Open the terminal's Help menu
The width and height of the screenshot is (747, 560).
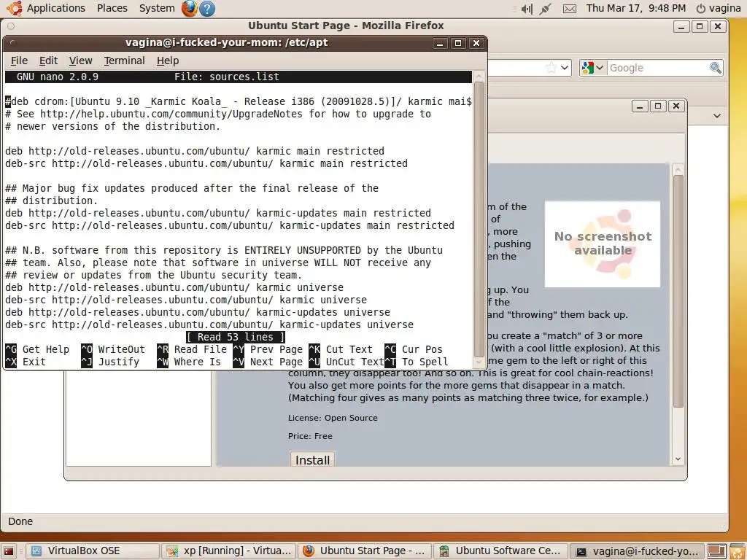tap(168, 61)
